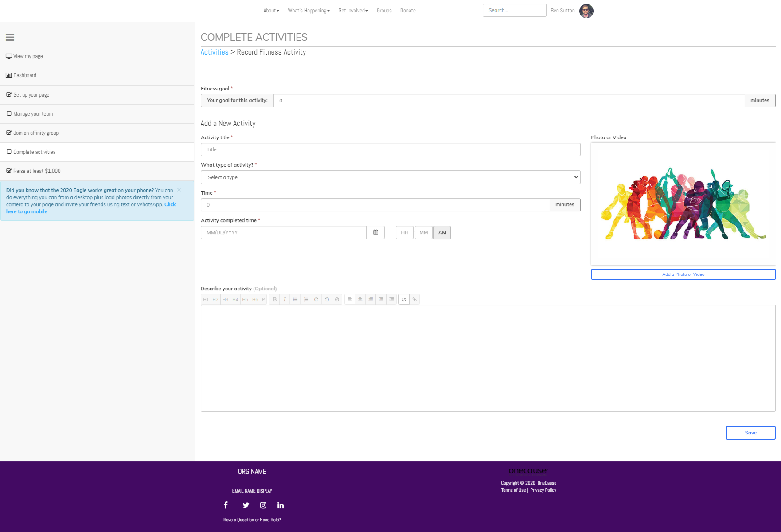Insert an unordered bullet list
This screenshot has width=781, height=532.
(x=295, y=299)
